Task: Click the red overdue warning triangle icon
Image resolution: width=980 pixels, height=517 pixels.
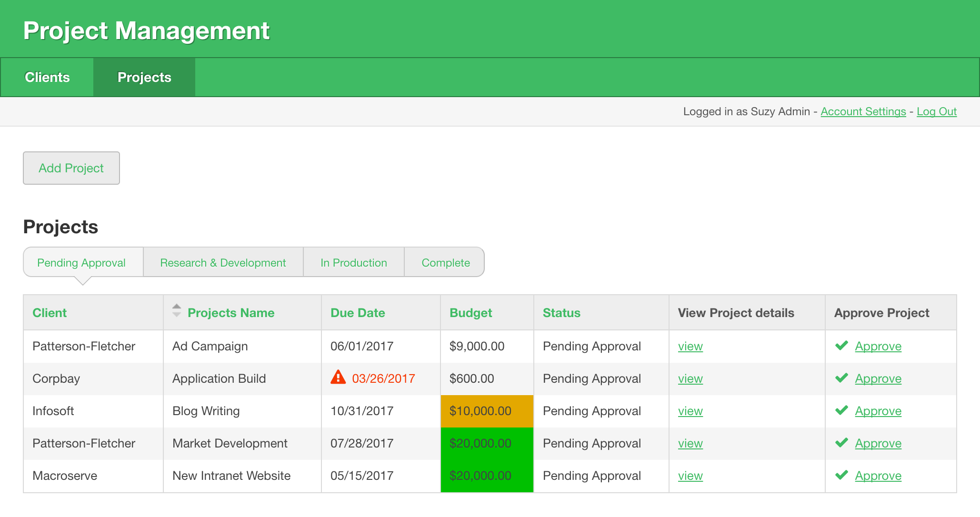Action: click(338, 378)
